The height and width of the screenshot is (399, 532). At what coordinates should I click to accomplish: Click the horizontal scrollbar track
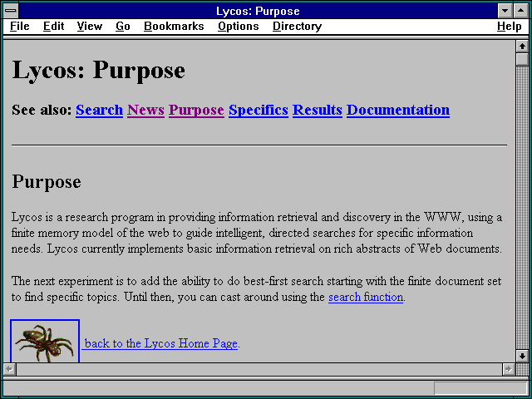pos(259,369)
